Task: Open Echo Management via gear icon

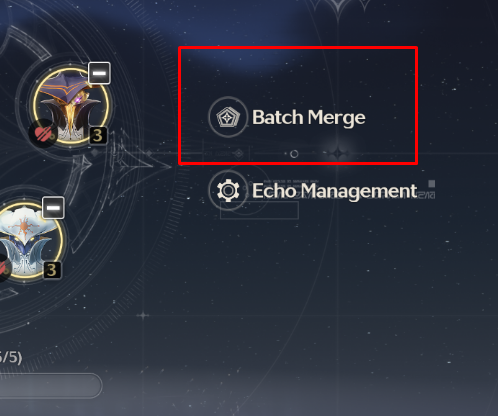Action: coord(228,190)
